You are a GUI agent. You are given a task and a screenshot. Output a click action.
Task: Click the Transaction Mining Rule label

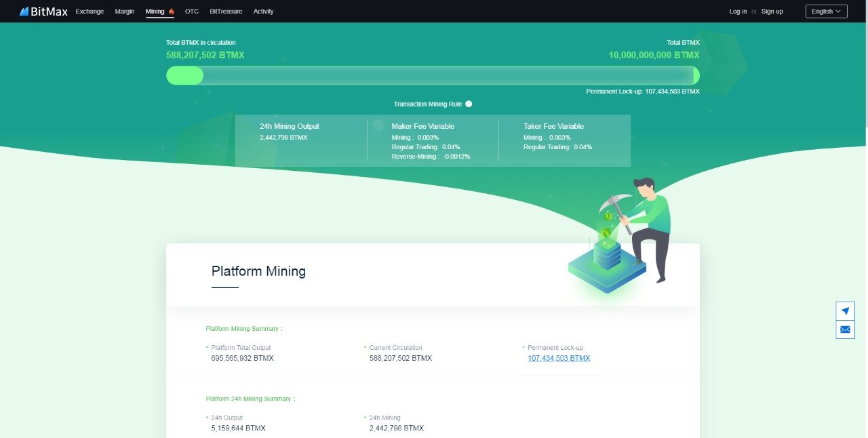pos(428,104)
